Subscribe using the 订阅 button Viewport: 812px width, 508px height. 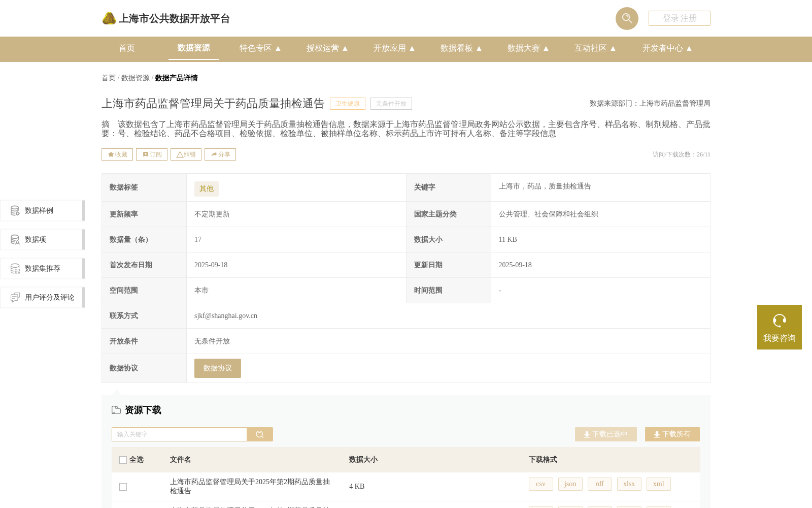tap(152, 154)
